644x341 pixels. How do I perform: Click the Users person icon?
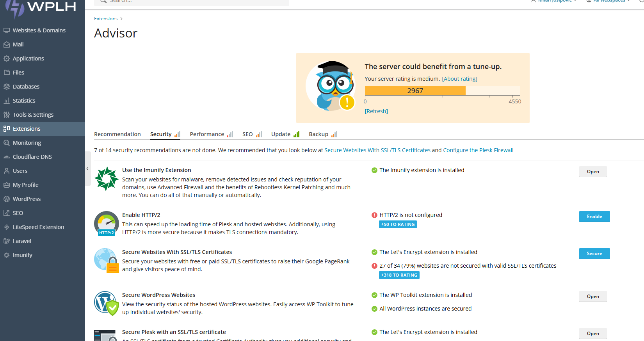pos(7,171)
